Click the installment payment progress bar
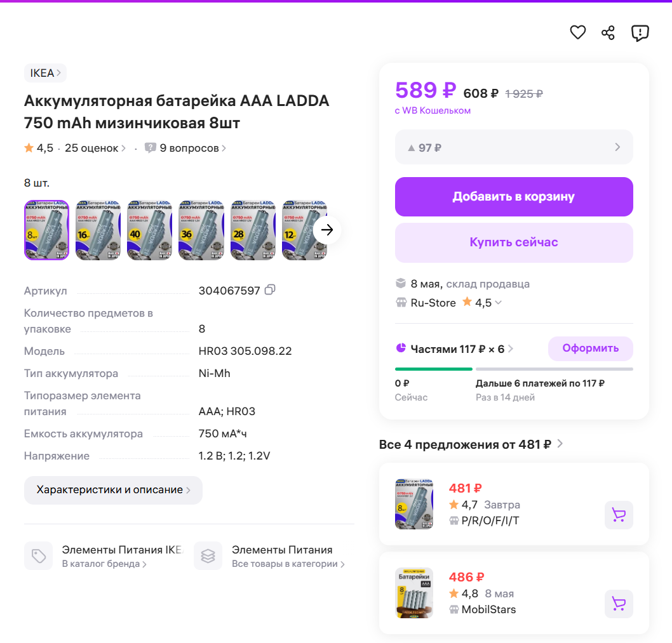672x643 pixels. 514,369
